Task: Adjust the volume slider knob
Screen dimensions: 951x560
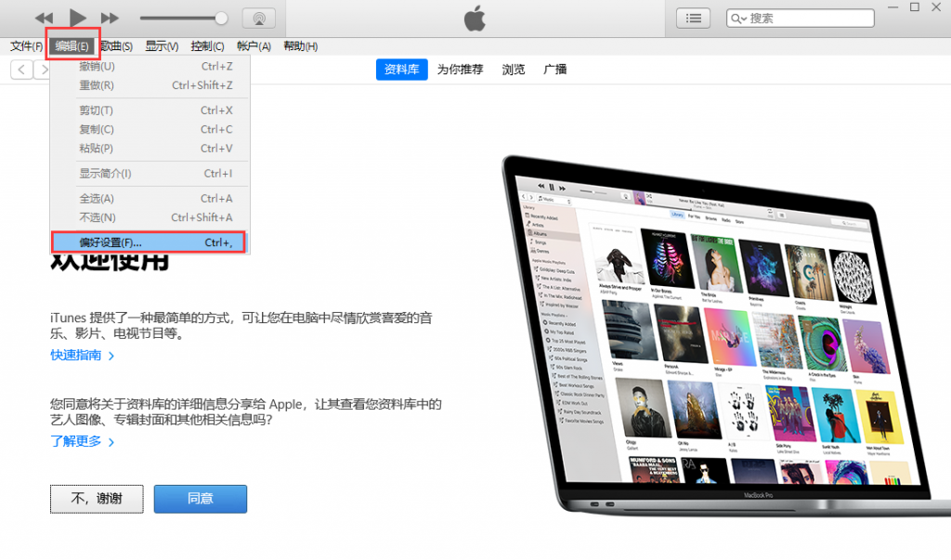Action: [x=221, y=19]
